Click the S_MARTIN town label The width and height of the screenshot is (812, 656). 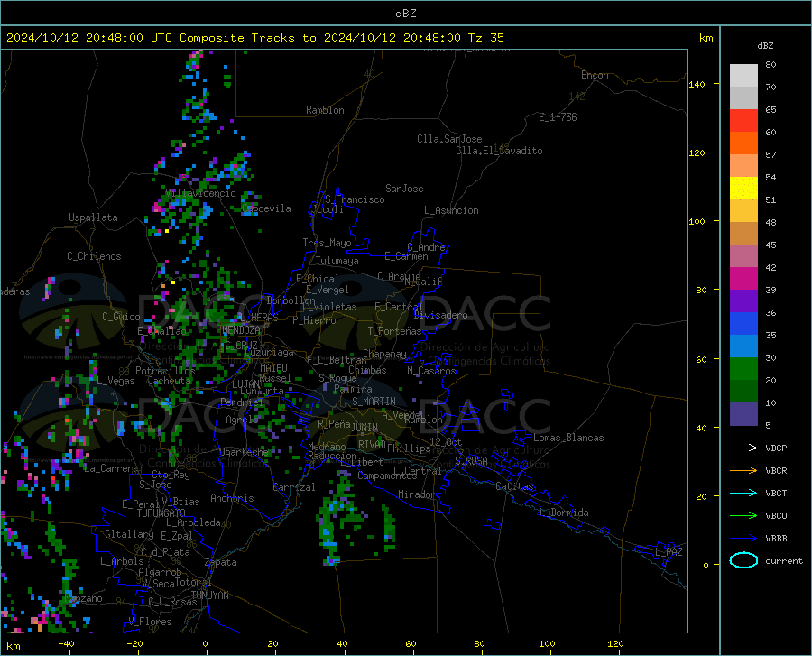click(x=374, y=402)
